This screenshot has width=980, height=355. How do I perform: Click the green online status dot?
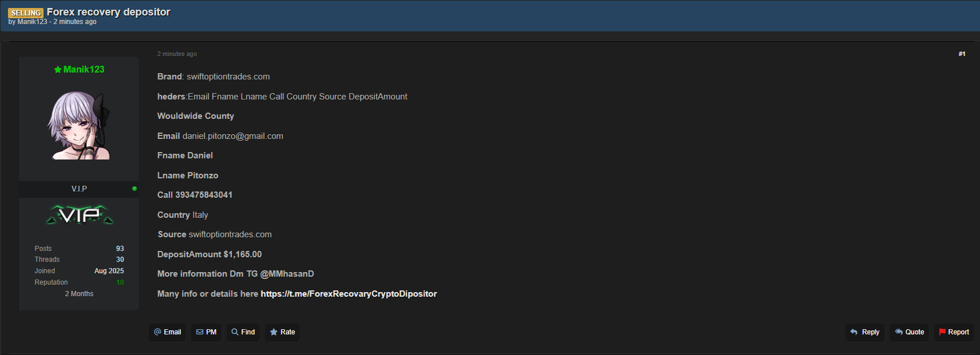click(x=135, y=189)
